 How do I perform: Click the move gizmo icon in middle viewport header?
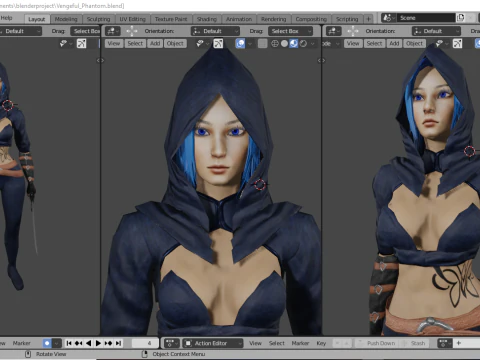[132, 31]
